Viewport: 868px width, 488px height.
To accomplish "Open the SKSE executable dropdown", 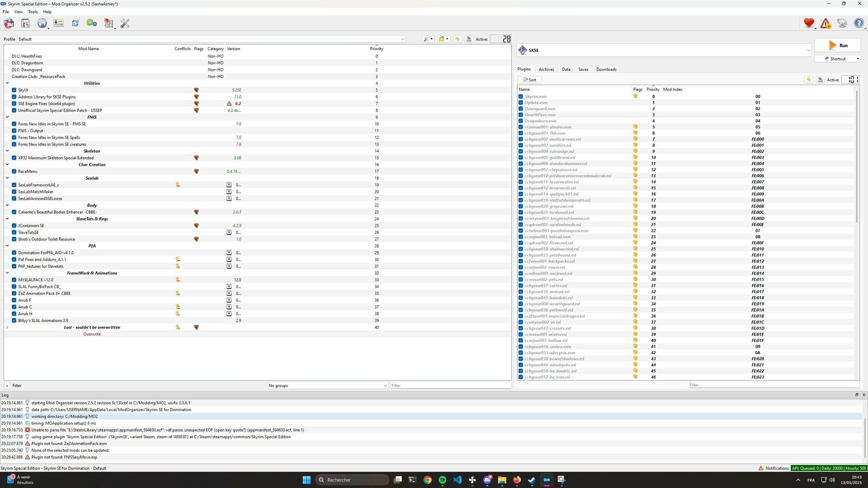I will (x=664, y=50).
